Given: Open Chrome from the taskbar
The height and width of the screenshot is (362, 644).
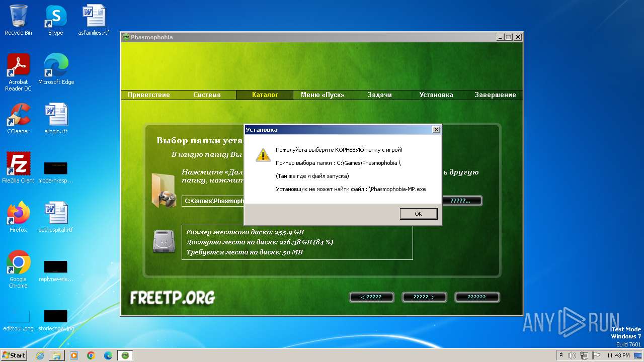Looking at the screenshot, I should click(x=91, y=355).
